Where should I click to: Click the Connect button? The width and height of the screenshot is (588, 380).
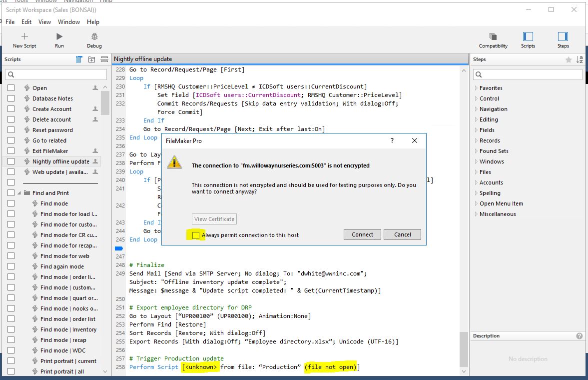(x=362, y=234)
